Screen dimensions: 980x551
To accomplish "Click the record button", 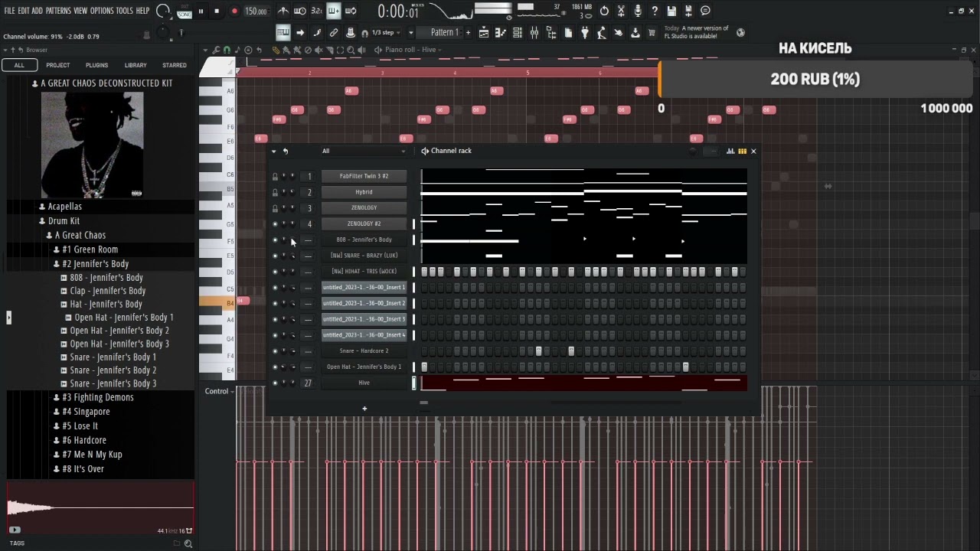I will (234, 11).
